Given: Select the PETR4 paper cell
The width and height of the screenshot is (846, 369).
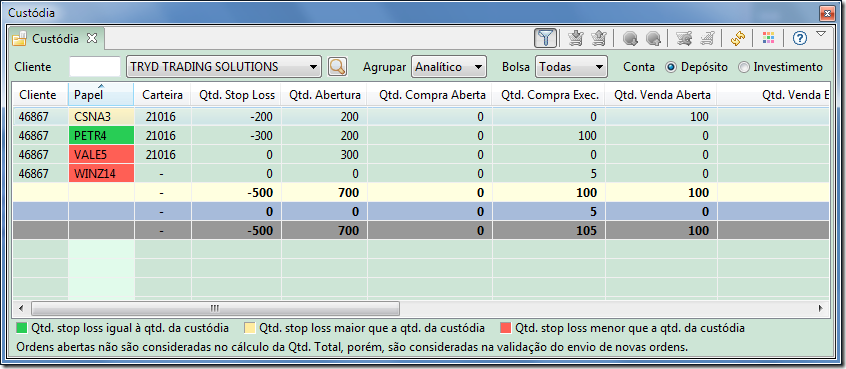Looking at the screenshot, I should (101, 136).
